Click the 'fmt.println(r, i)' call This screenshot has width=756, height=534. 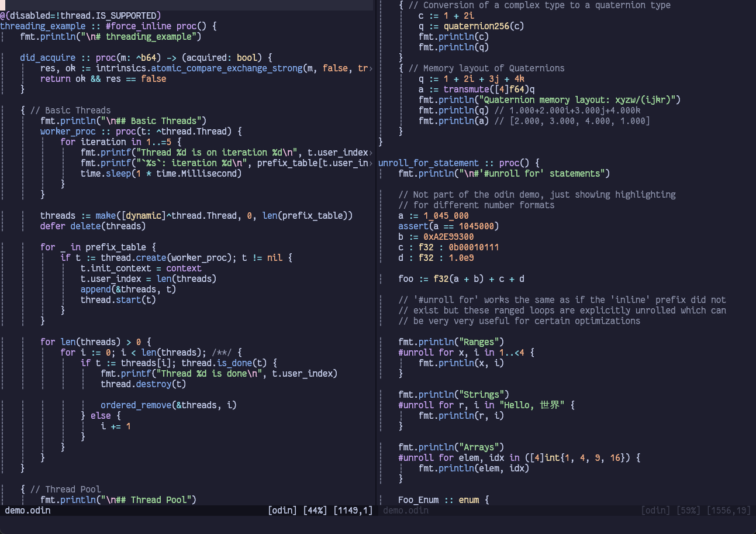461,416
